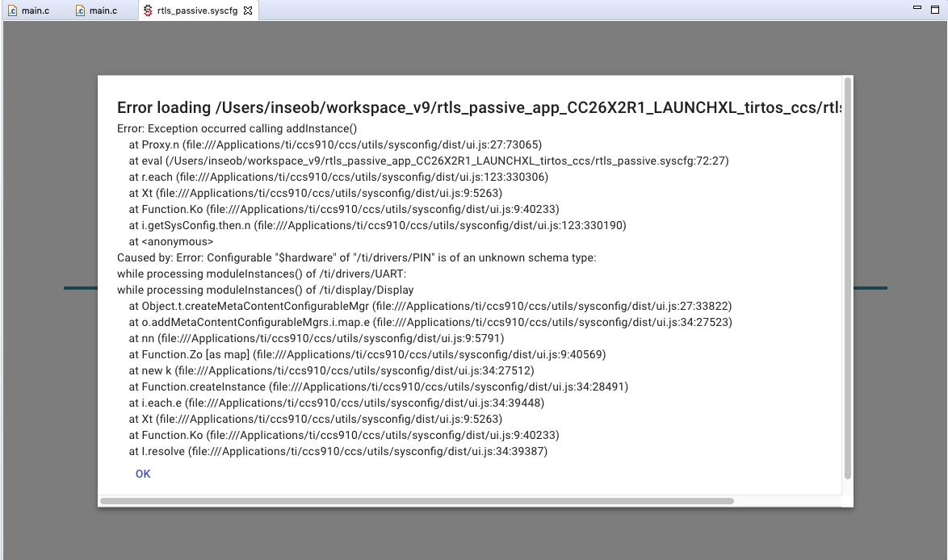Click the '/ti/drivers/UART' moduleInstances line
The height and width of the screenshot is (560, 948).
(x=261, y=274)
